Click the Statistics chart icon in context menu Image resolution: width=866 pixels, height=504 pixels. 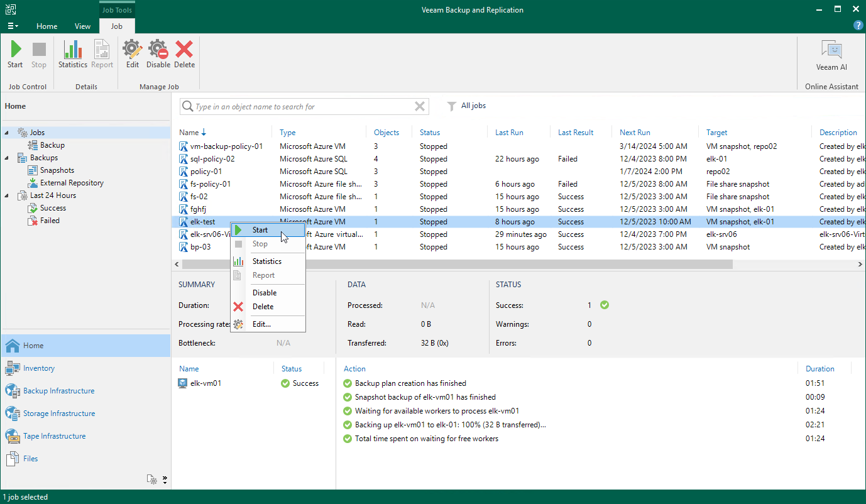point(238,261)
